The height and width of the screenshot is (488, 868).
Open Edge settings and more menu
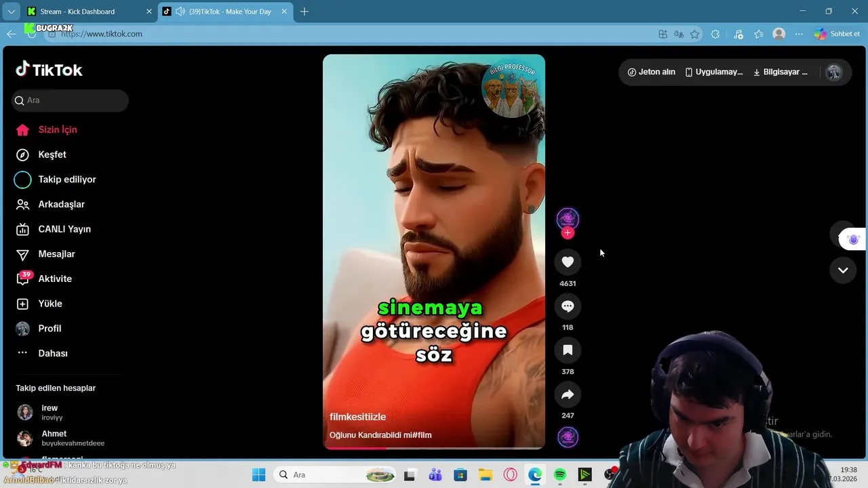[x=799, y=34]
